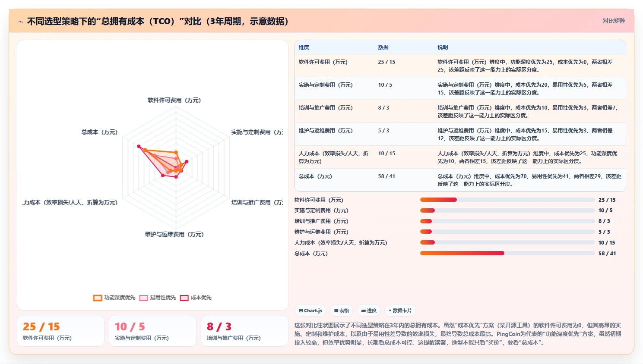The height and width of the screenshot is (364, 643).
Task: Select table cell value 58 / 41
Action: (386, 176)
